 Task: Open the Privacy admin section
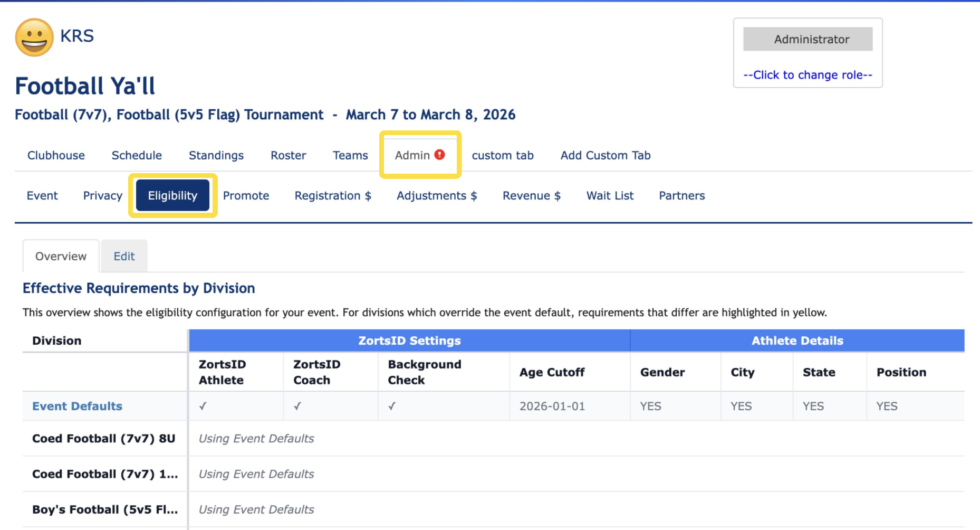(102, 196)
